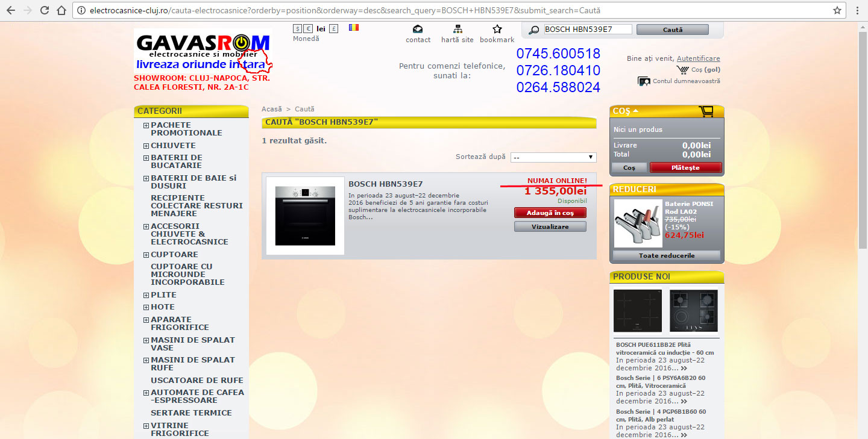Open RECIPIENTE COLECTARE RESTURI MENAJERE category
The image size is (868, 439).
click(x=197, y=205)
